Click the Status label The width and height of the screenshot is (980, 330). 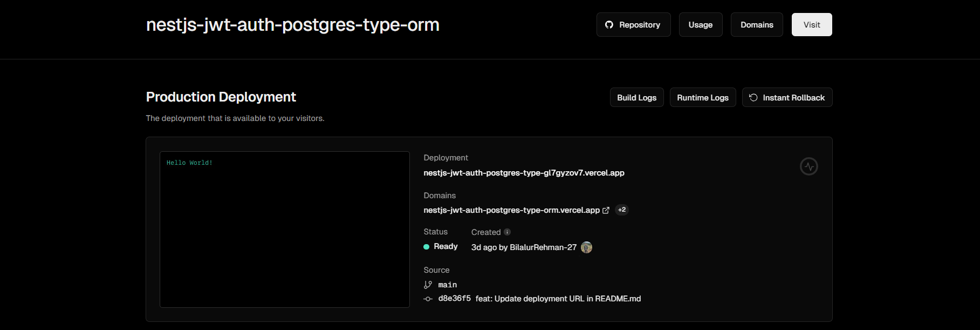click(x=435, y=232)
